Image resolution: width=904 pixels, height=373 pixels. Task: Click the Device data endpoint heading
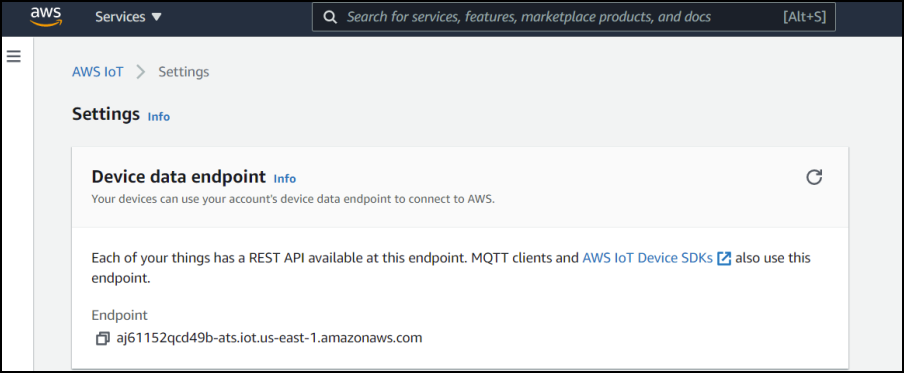coord(179,176)
